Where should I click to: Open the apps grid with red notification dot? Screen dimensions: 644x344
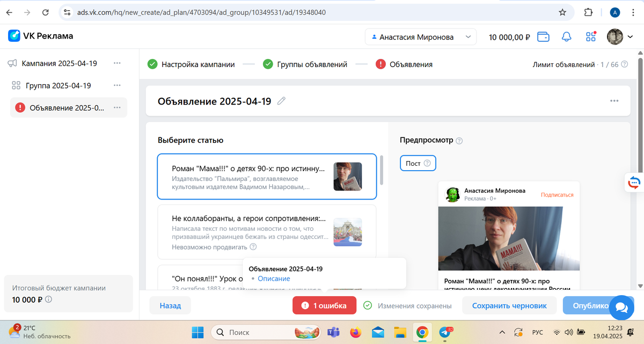(590, 37)
